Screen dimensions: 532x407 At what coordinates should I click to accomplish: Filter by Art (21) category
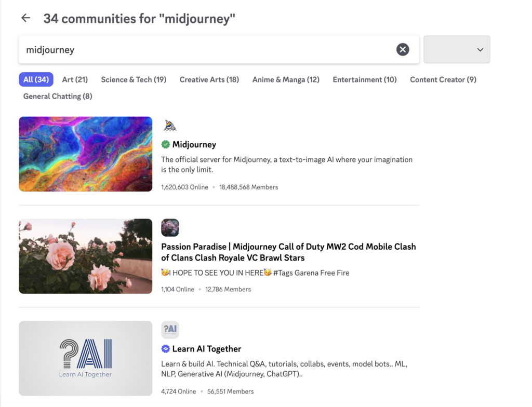point(75,79)
